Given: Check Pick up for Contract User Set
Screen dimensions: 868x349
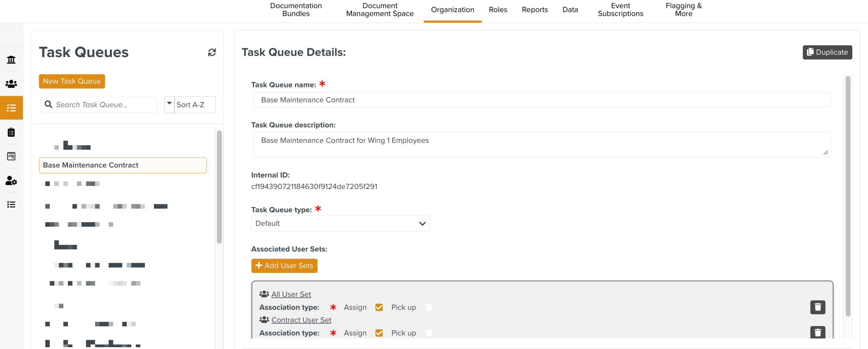Looking at the screenshot, I should [428, 333].
